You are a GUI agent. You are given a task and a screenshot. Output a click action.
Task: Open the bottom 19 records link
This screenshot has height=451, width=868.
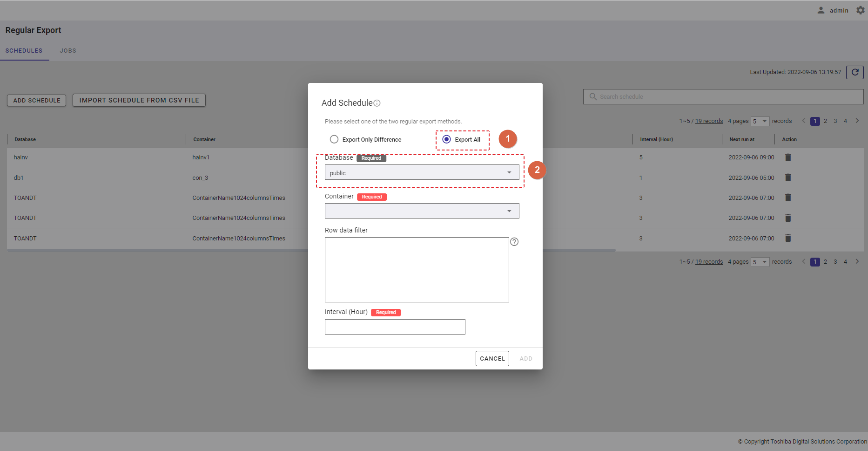pyautogui.click(x=709, y=262)
